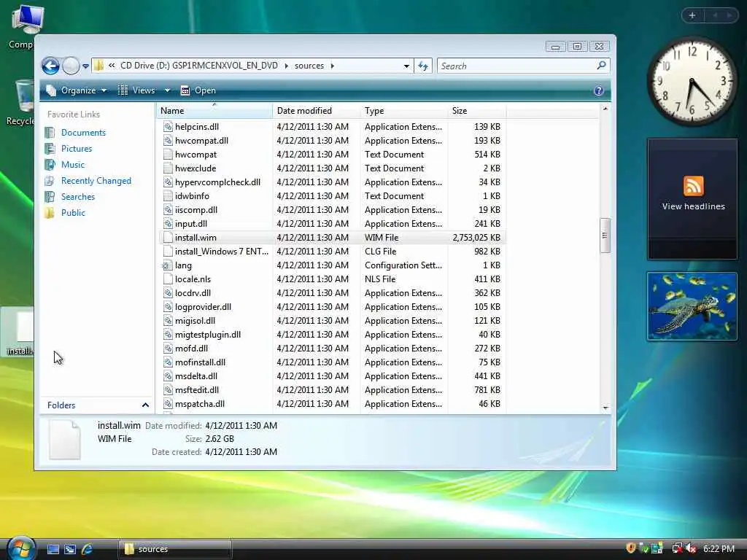Select the hwcompat text document icon
747x560 pixels.
(168, 155)
